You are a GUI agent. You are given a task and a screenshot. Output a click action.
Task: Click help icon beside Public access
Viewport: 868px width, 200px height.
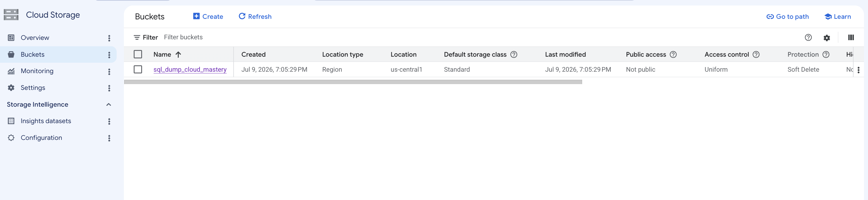pos(673,54)
